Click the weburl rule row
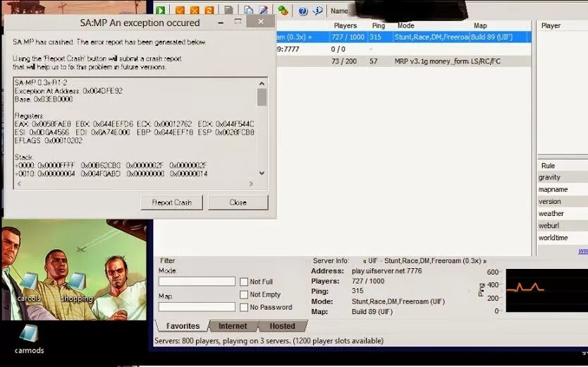The image size is (588, 367). pyautogui.click(x=563, y=225)
